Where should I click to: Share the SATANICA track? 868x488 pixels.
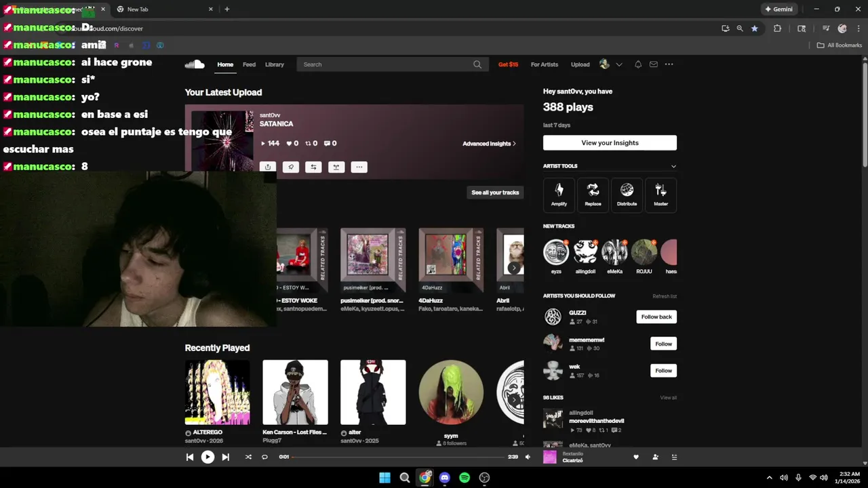point(268,167)
